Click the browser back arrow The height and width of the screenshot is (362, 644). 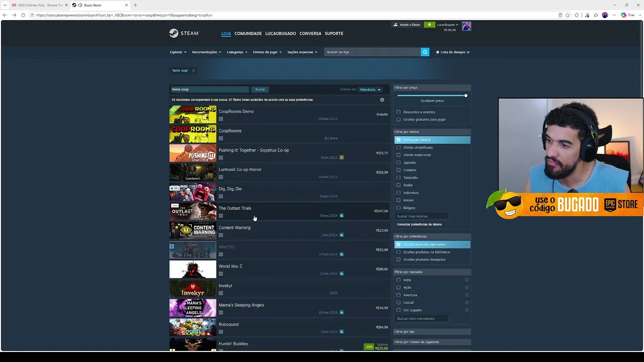click(x=5, y=15)
